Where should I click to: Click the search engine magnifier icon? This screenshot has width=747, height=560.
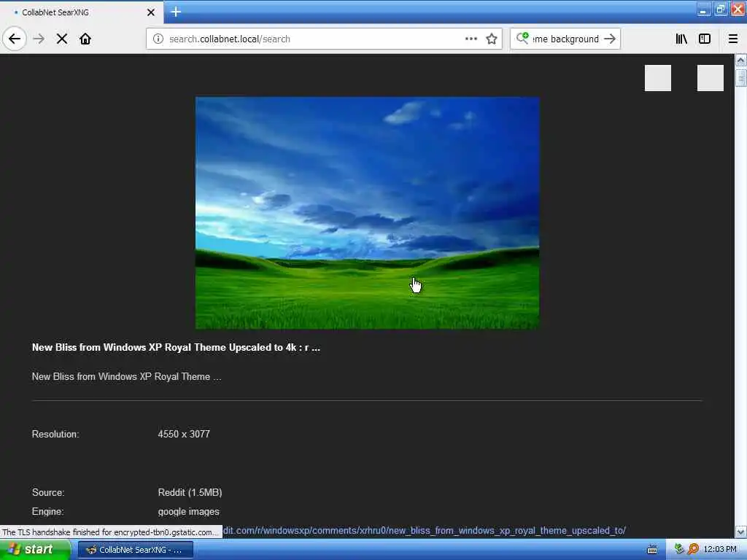(522, 38)
